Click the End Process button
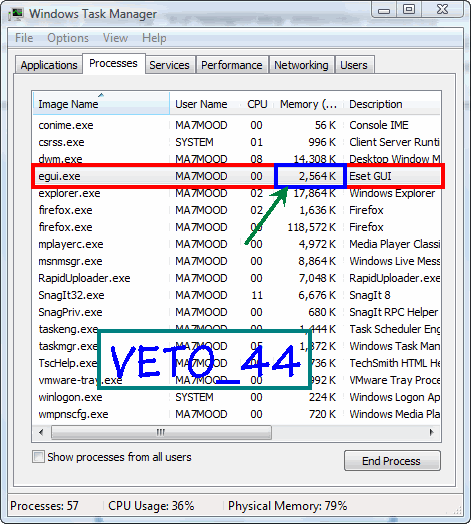This screenshot has width=471, height=524. click(x=392, y=461)
